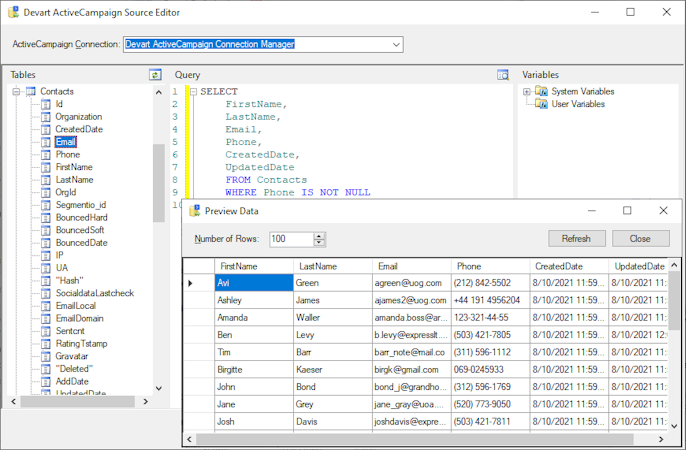Collapse the Contacts tree node
Viewport: 686px width, 450px height.
pyautogui.click(x=17, y=92)
